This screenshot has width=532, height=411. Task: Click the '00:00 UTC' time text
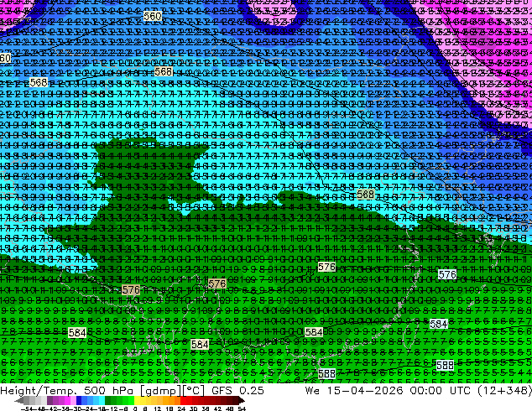(440, 390)
